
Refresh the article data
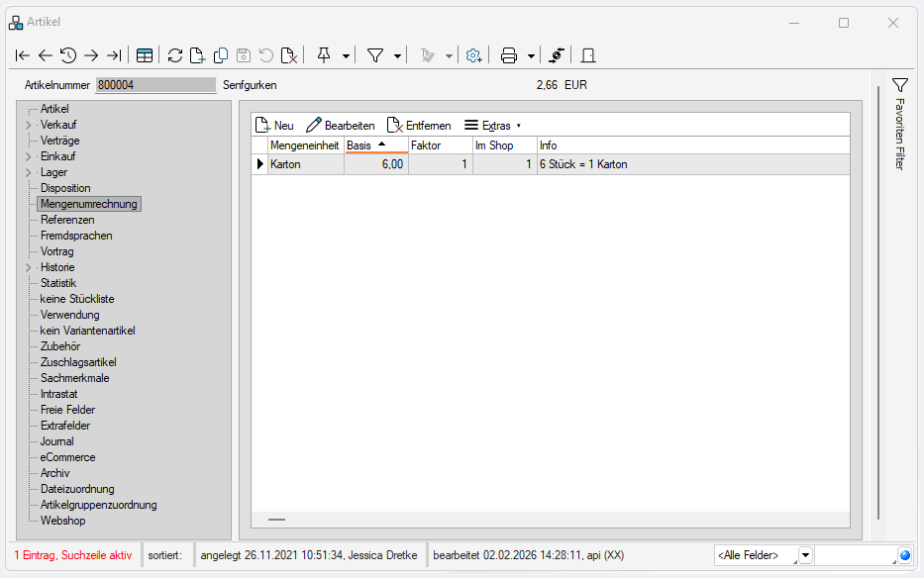click(175, 55)
